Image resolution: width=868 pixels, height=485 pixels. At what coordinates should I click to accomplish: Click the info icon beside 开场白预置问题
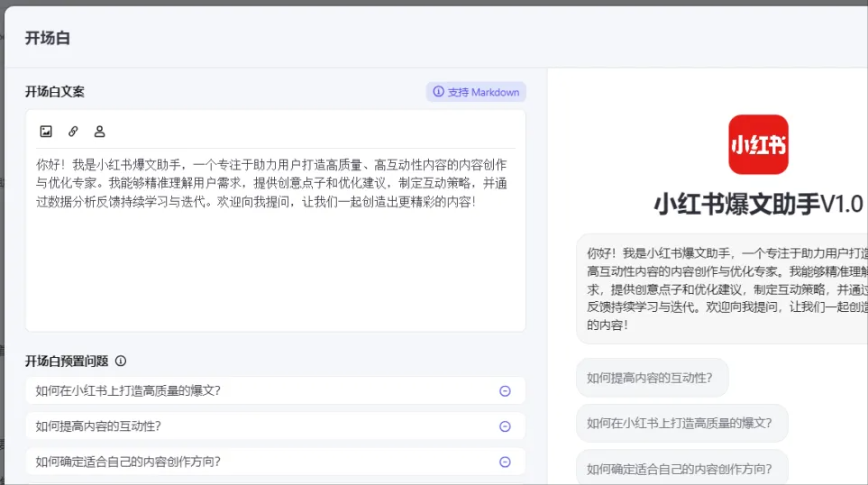121,361
